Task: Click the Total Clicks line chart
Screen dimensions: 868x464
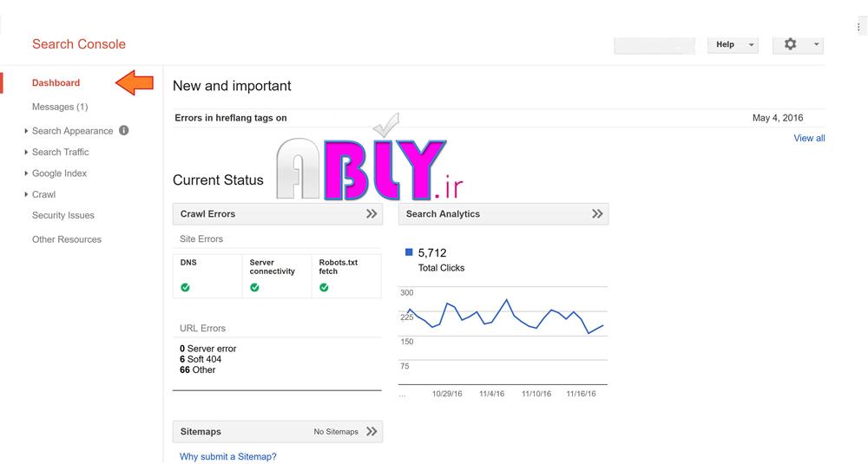Action: (503, 336)
